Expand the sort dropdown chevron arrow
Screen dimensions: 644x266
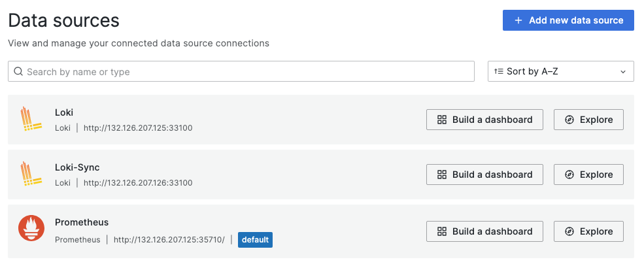point(623,72)
